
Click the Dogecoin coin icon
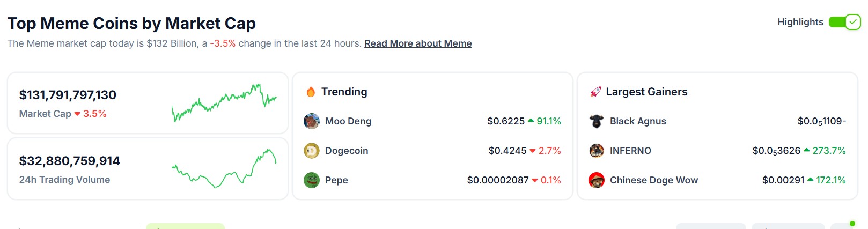pyautogui.click(x=312, y=151)
